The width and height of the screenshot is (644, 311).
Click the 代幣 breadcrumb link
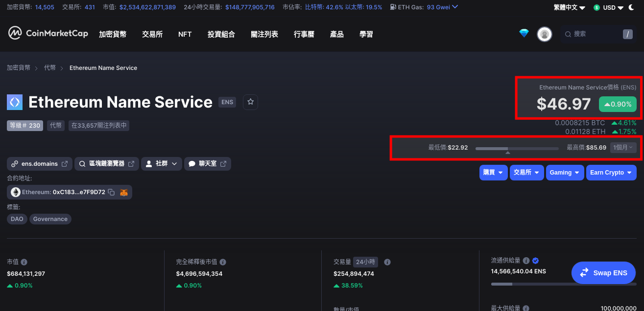click(x=50, y=68)
